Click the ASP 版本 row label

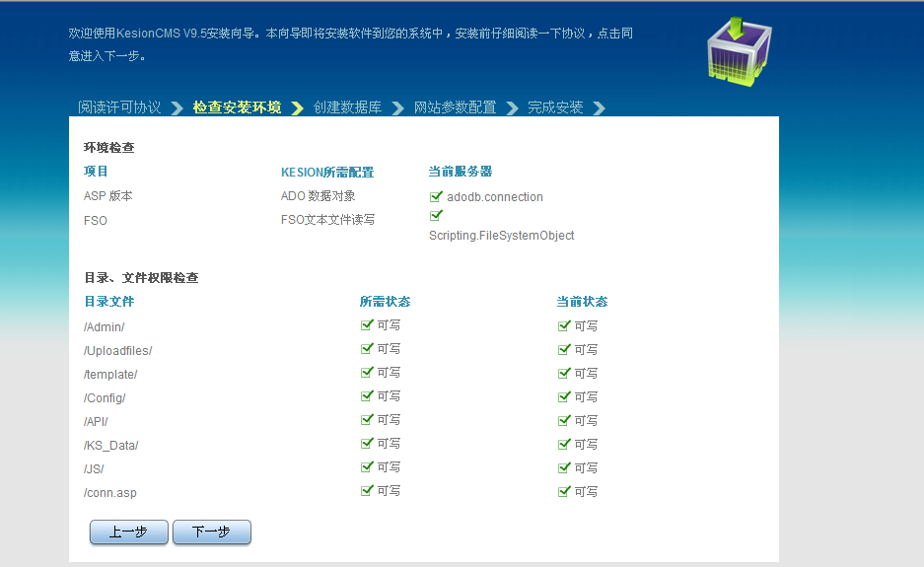(108, 195)
